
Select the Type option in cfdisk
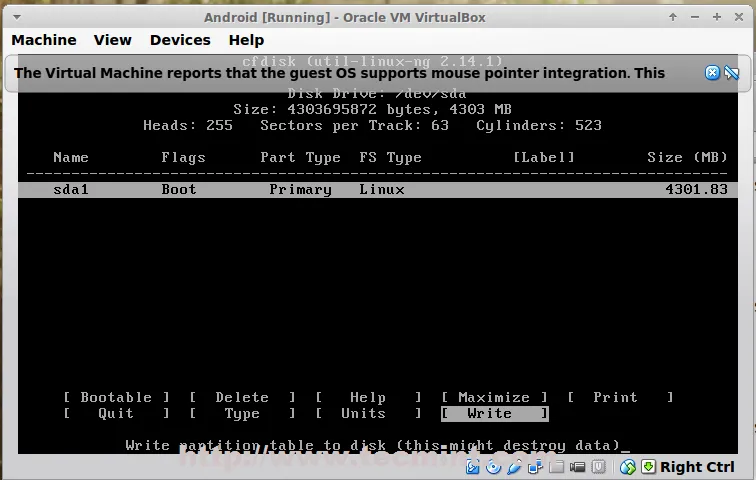click(242, 413)
